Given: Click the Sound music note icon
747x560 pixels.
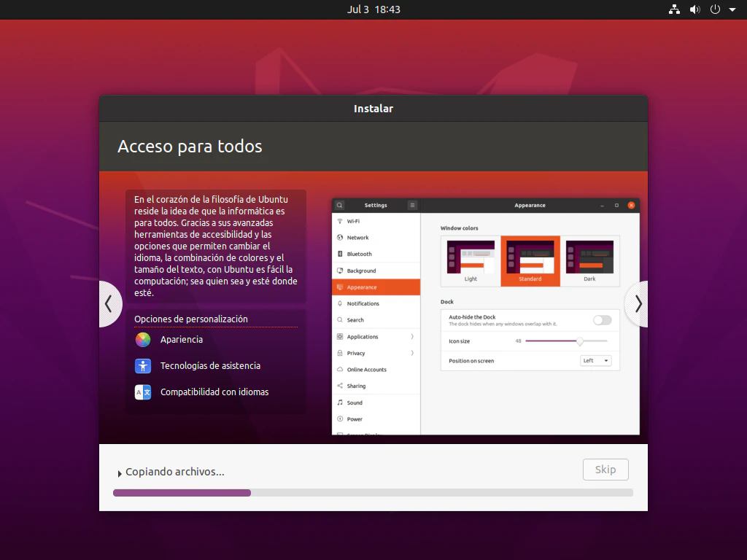Looking at the screenshot, I should coord(340,402).
